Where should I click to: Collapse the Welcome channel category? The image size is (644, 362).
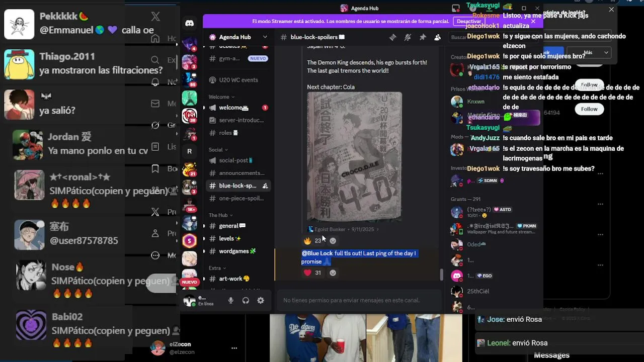(x=222, y=97)
